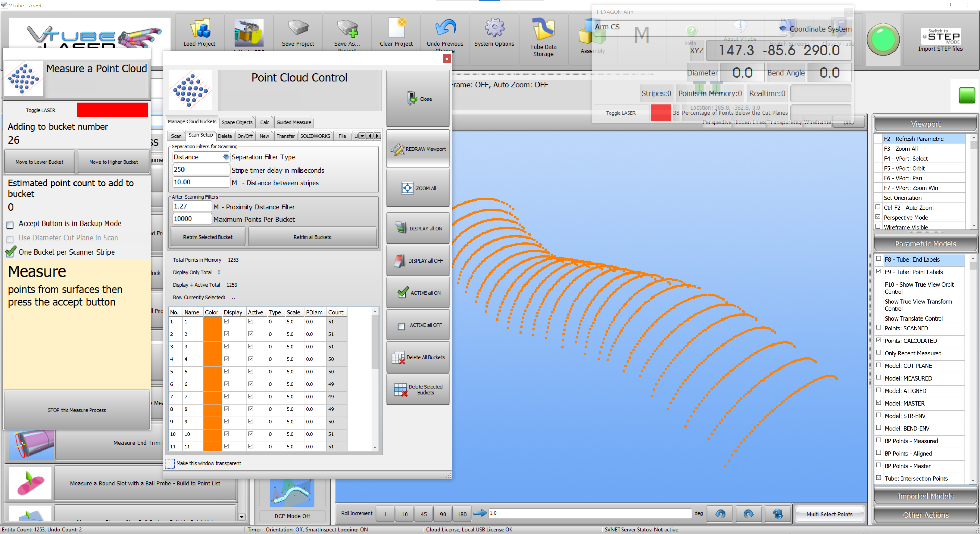Image resolution: width=980 pixels, height=534 pixels.
Task: Expand the Viewport panel header
Action: (925, 124)
